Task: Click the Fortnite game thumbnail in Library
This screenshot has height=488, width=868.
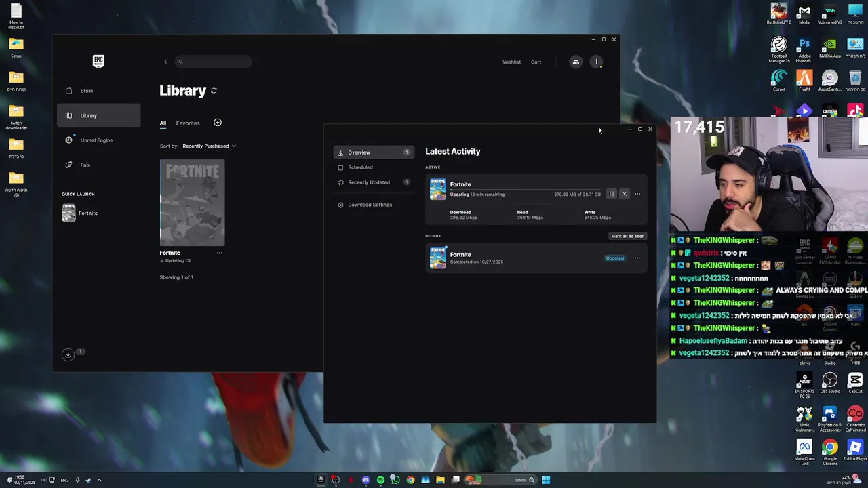Action: click(x=192, y=203)
